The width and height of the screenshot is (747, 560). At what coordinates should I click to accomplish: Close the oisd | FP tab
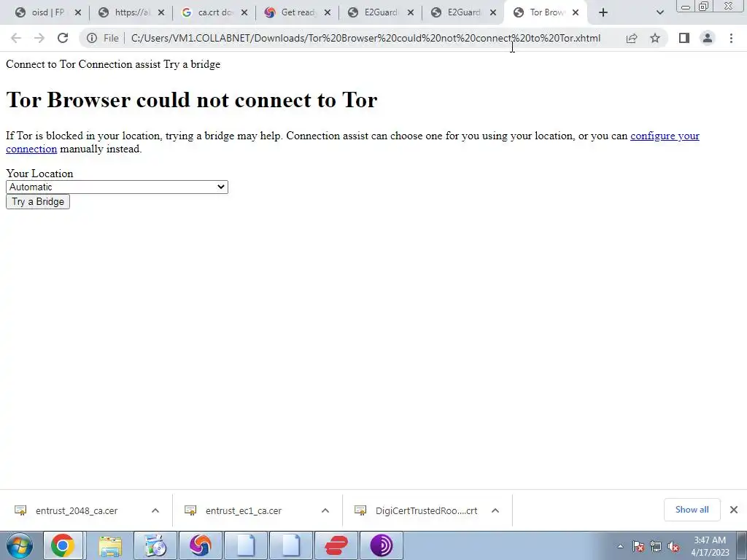click(x=78, y=13)
